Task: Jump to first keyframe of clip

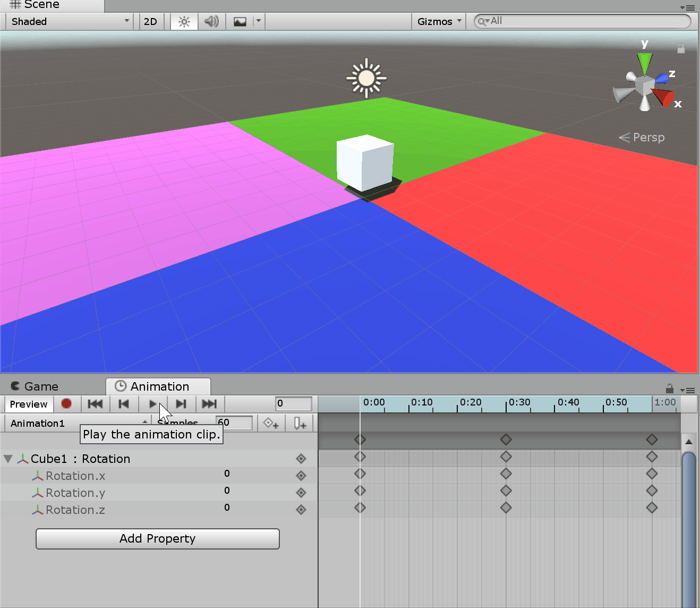Action: (95, 404)
